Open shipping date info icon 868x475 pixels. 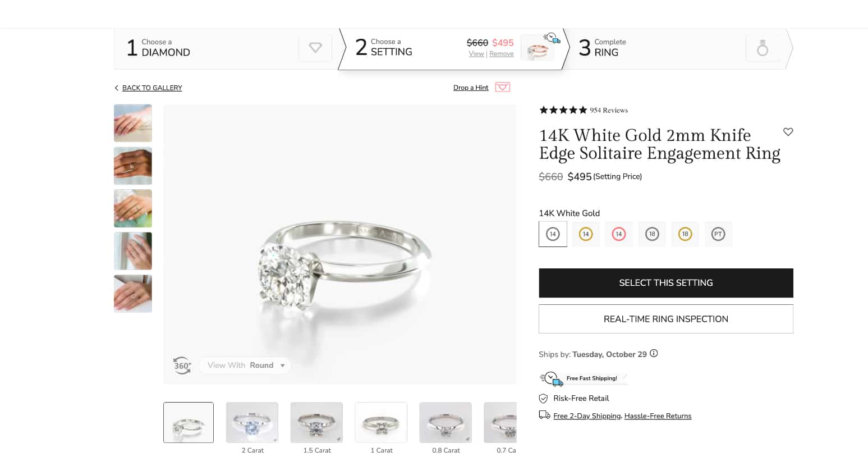[654, 354]
